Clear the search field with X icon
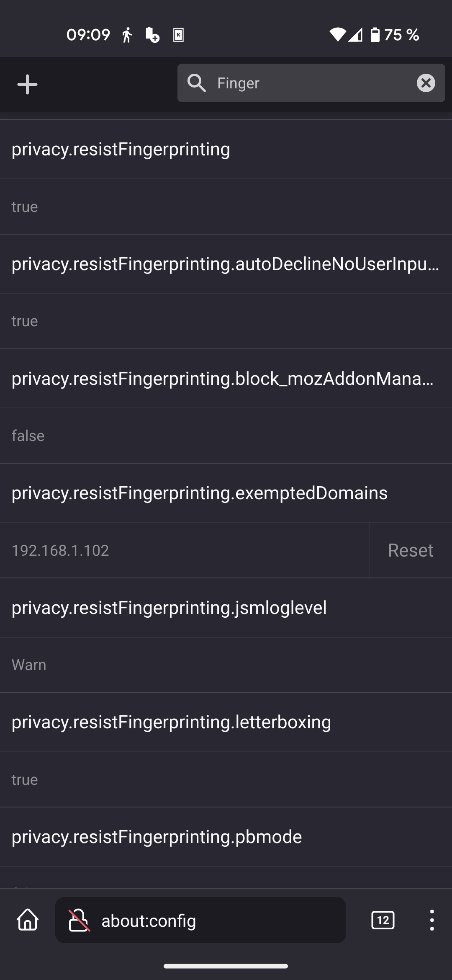 [x=426, y=83]
